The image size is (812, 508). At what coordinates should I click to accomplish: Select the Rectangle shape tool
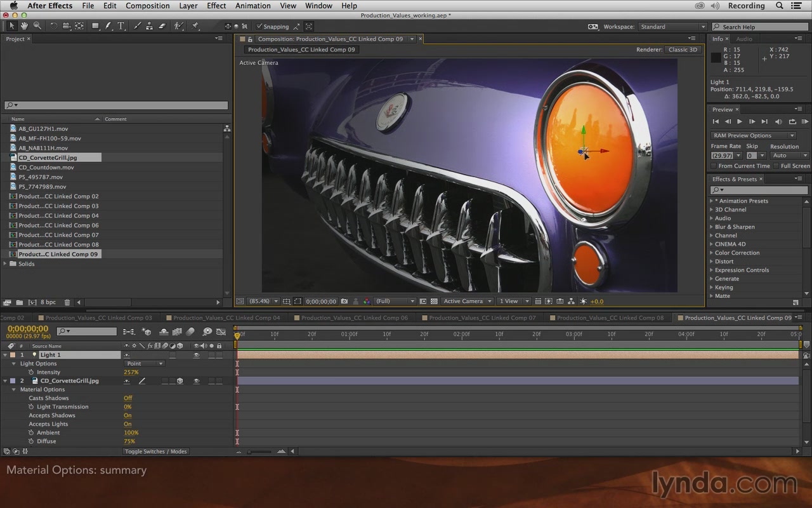coord(95,26)
